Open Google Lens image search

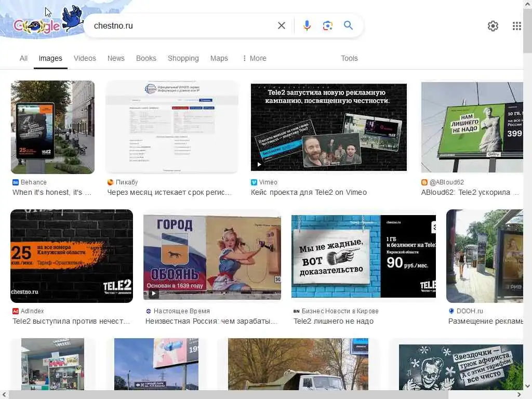coord(327,25)
